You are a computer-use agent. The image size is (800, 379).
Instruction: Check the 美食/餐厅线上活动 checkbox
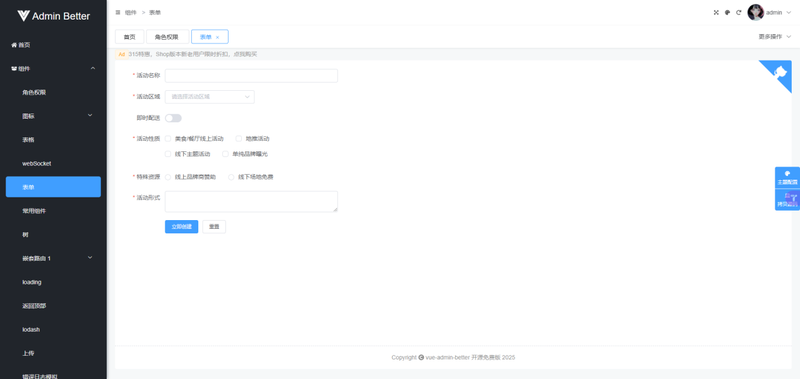168,138
